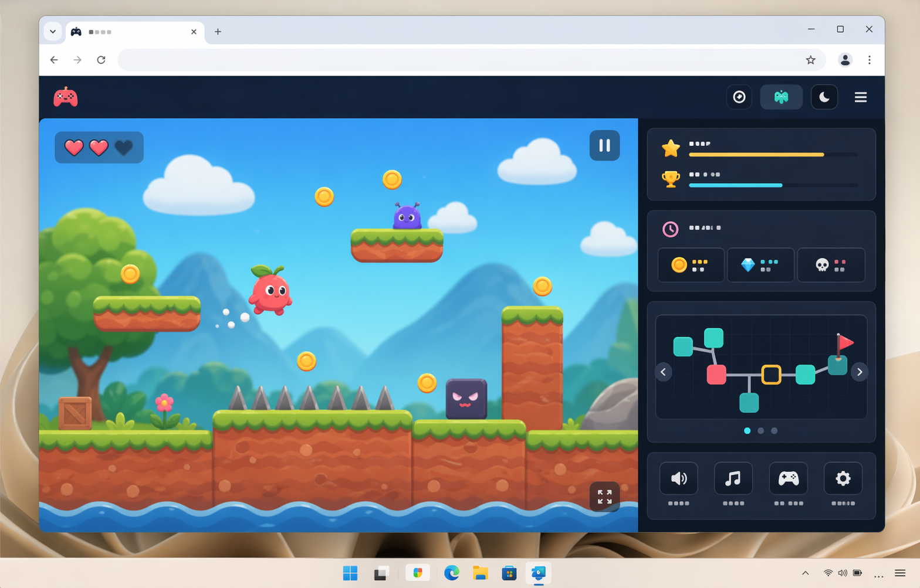
Task: Click the coin above the purple slime
Action: 392,179
